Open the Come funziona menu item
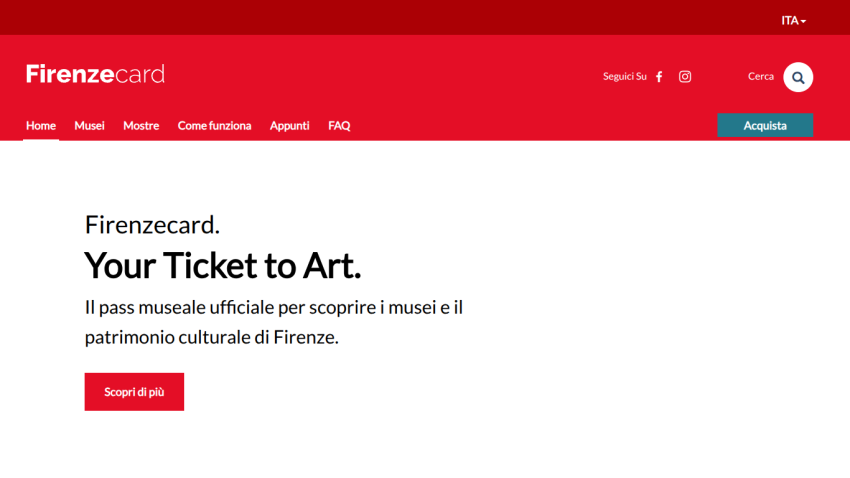 (215, 126)
